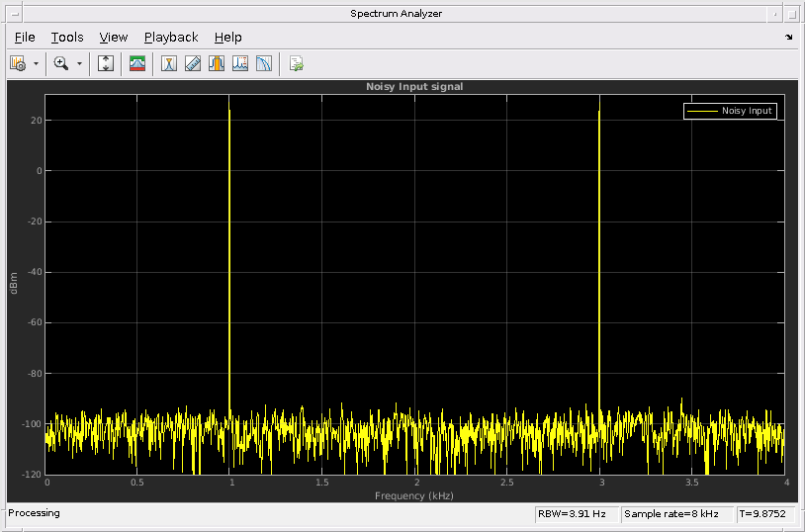Click the RBW=3.91 Hz status field

(577, 514)
